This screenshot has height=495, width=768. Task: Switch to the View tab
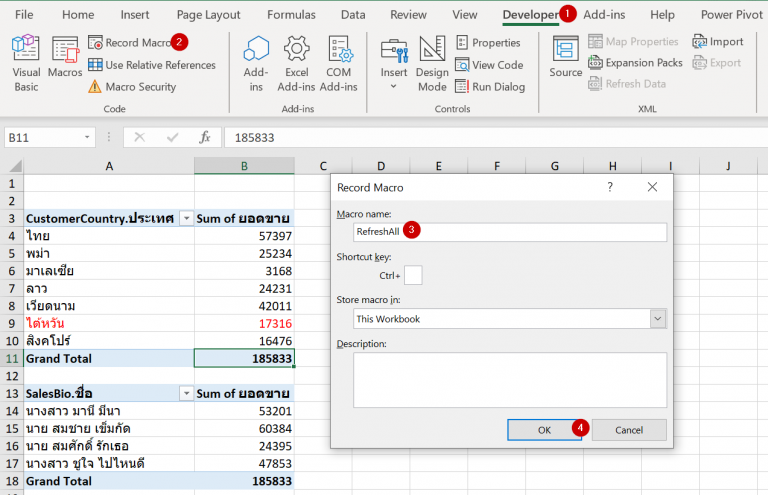point(464,15)
